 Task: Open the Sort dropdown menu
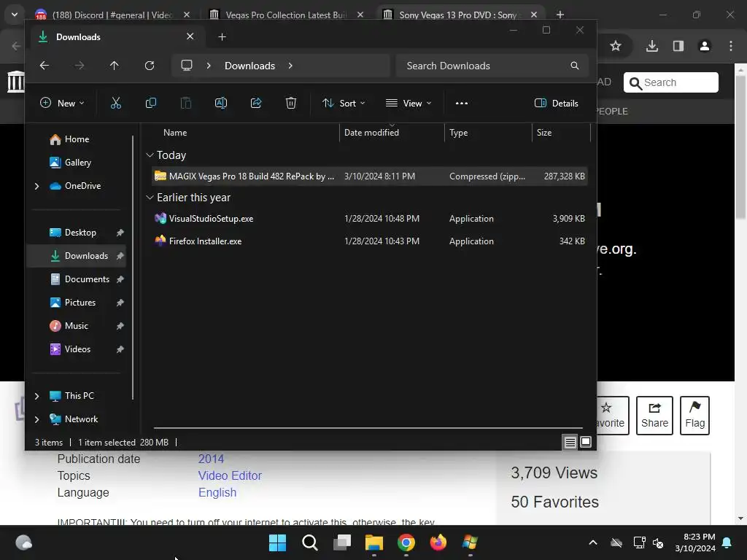click(344, 103)
